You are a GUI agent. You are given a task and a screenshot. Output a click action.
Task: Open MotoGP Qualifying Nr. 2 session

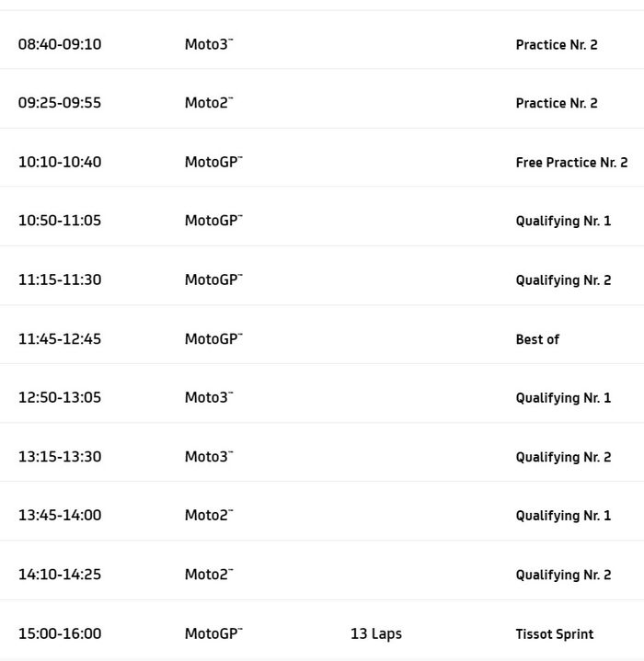point(563,279)
